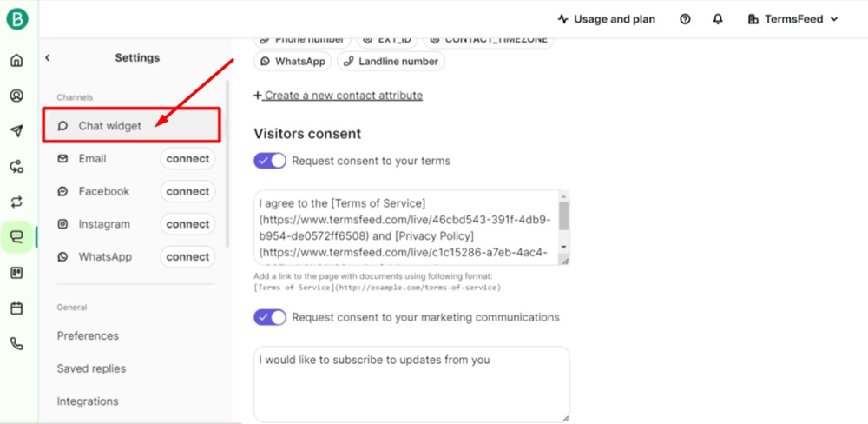Click the Visitors consent heading
Screen dimensions: 868x424
307,134
